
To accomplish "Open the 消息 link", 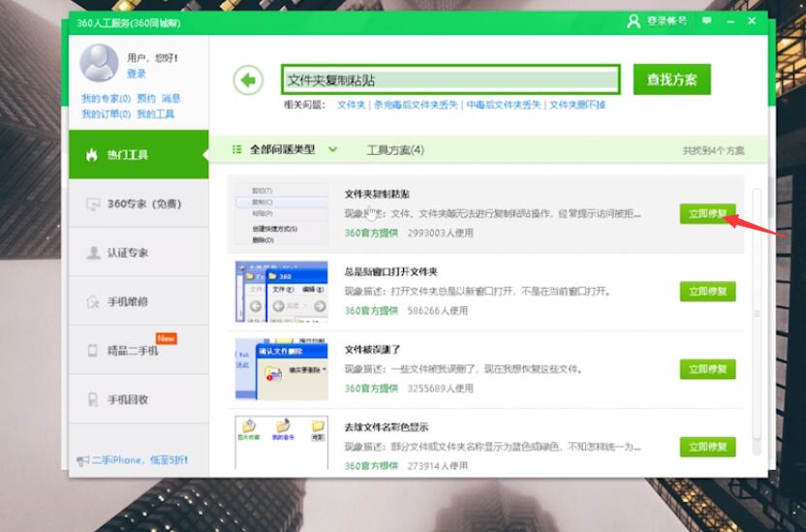I will [x=170, y=98].
